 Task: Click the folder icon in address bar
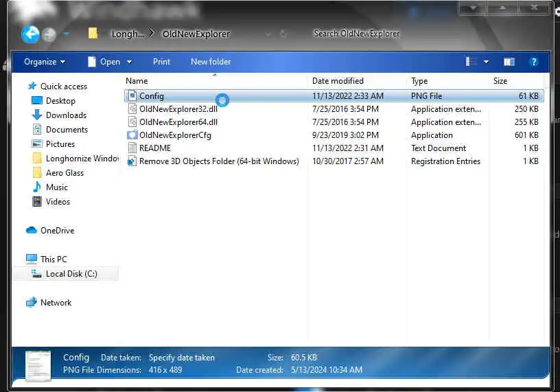tap(93, 33)
